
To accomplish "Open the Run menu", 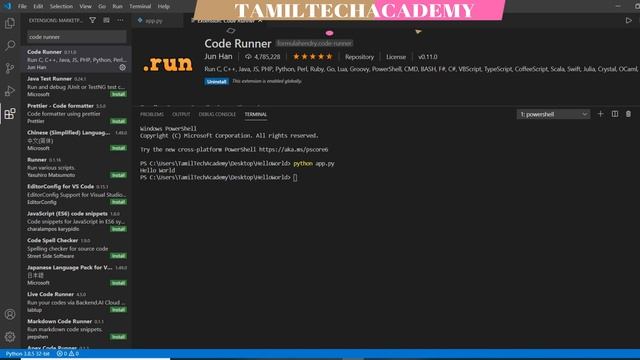I will coord(118,7).
